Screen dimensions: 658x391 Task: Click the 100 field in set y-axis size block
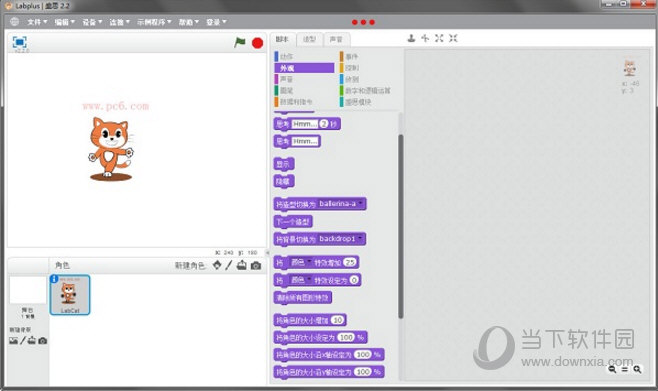click(363, 372)
